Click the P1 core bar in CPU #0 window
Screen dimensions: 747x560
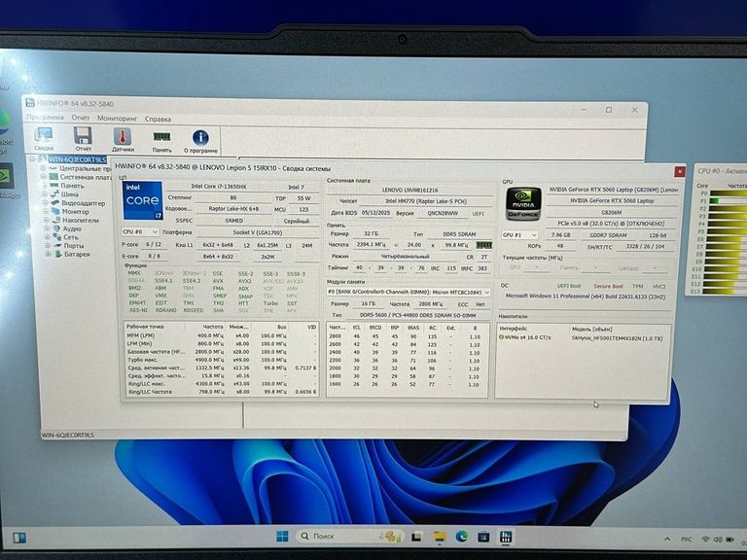[x=727, y=201]
